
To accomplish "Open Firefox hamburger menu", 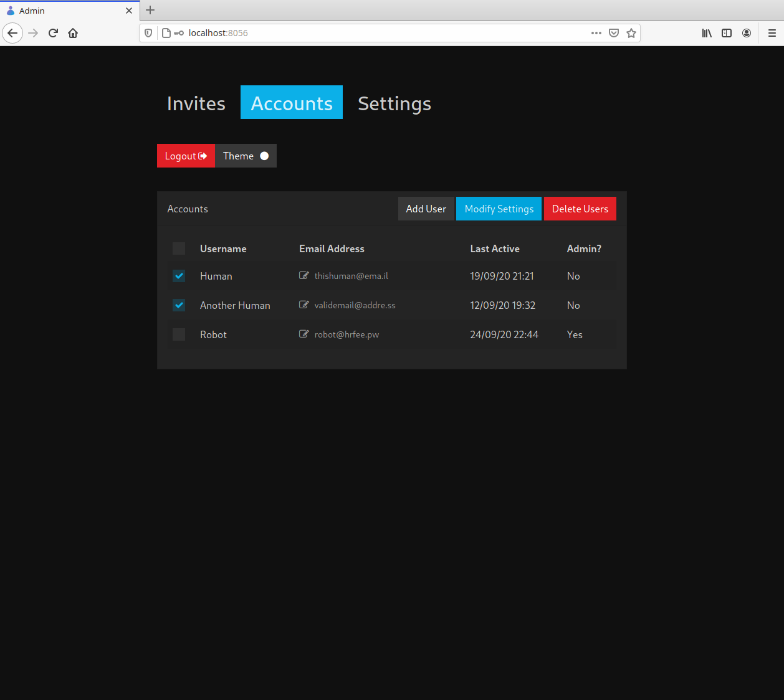I will (772, 33).
